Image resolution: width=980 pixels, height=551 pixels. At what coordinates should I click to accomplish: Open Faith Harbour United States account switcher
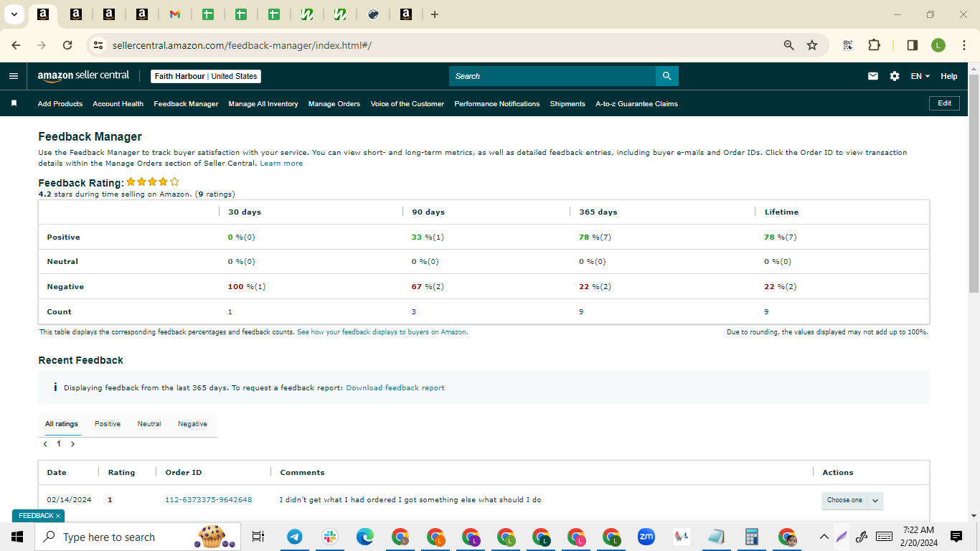click(x=206, y=76)
